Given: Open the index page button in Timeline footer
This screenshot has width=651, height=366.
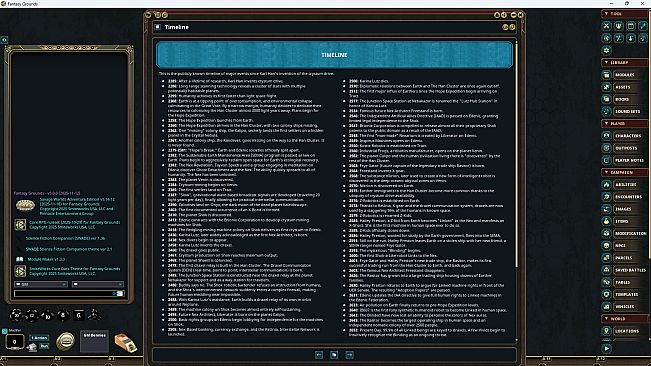Looking at the screenshot, I should point(334,355).
